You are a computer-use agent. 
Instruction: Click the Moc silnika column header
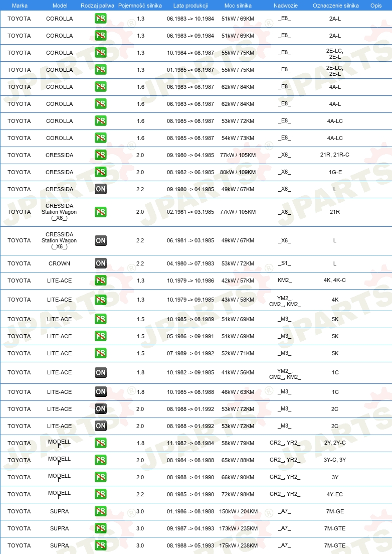tap(238, 6)
